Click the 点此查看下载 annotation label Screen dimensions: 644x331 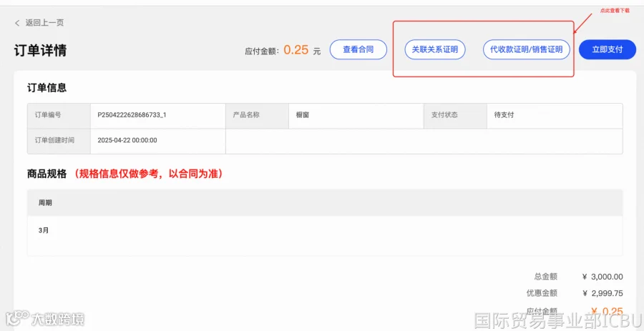(615, 11)
